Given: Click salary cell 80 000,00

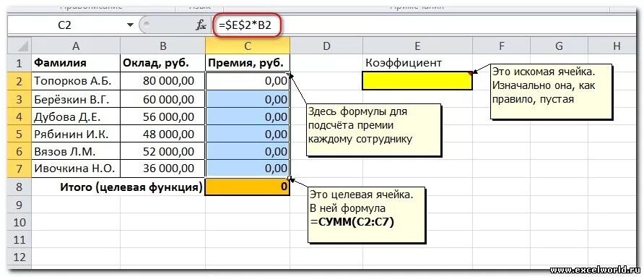Looking at the screenshot, I should pos(162,81).
